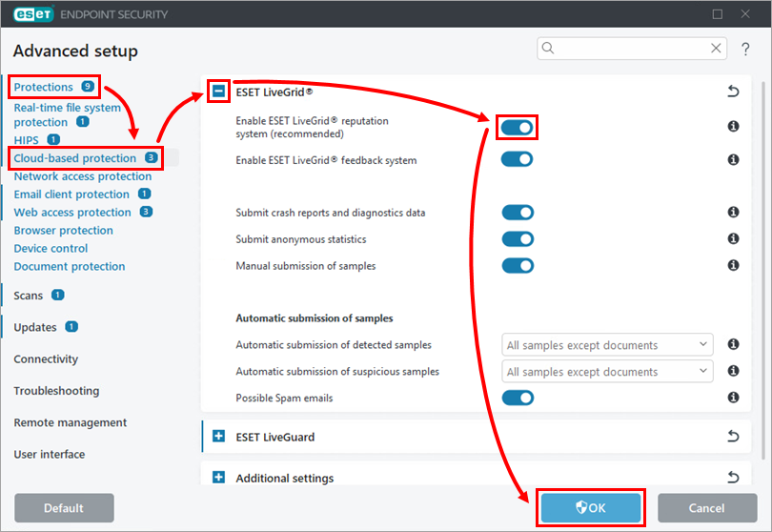Expand the Additional settings section
The height and width of the screenshot is (532, 772).
pyautogui.click(x=218, y=478)
